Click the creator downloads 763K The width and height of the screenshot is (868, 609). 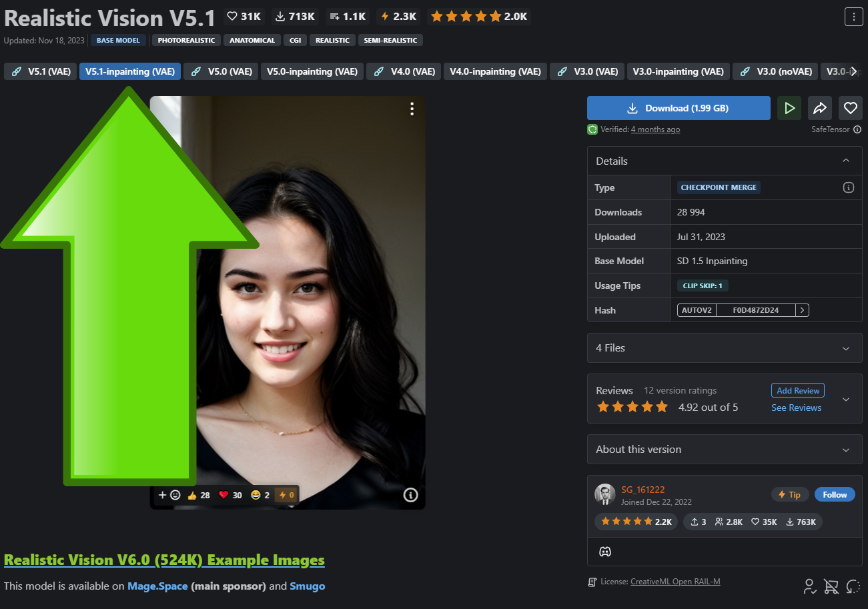(802, 522)
